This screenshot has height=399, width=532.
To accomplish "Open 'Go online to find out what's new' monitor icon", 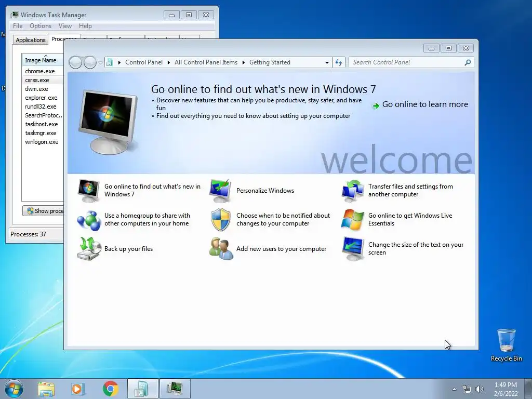I will tap(88, 191).
